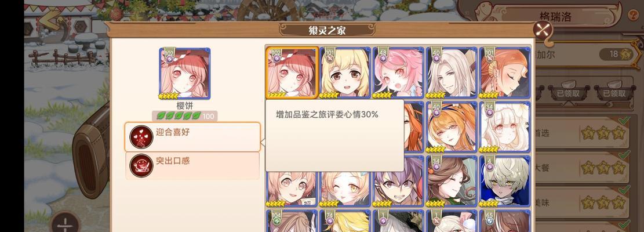This screenshot has height=232, width=644.
Task: Select the level 34 white-haired girl portrait
Action: (504, 127)
